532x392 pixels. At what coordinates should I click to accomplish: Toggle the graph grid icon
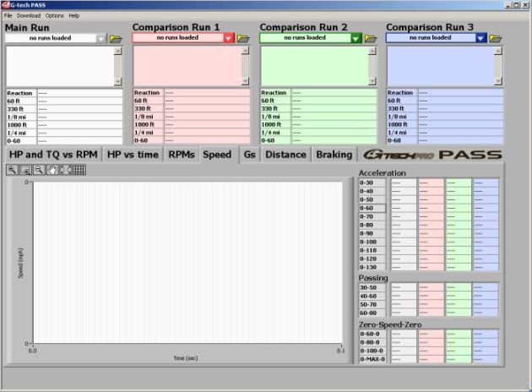point(79,170)
